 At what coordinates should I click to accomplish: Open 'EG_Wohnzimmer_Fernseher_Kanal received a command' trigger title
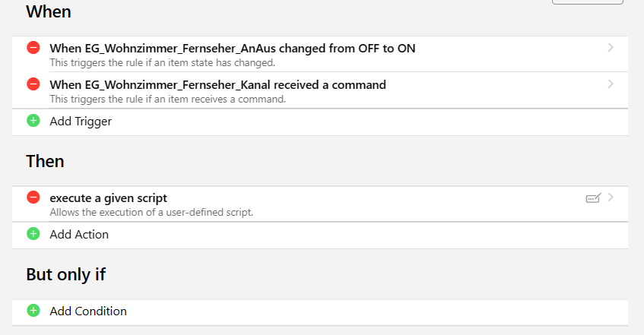point(217,84)
